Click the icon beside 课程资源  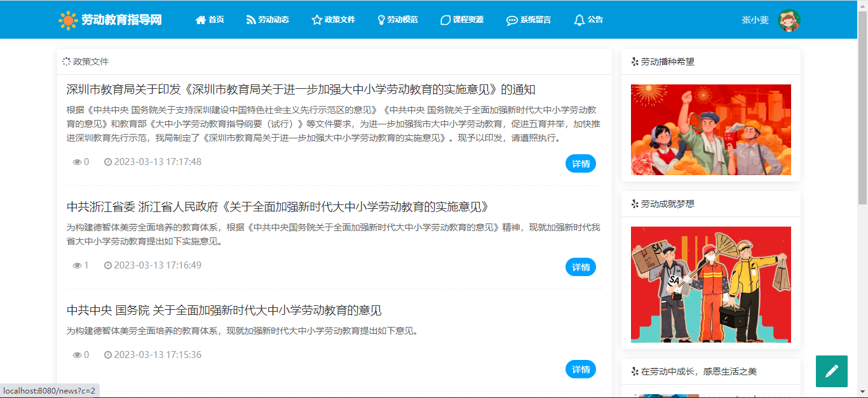pyautogui.click(x=445, y=20)
